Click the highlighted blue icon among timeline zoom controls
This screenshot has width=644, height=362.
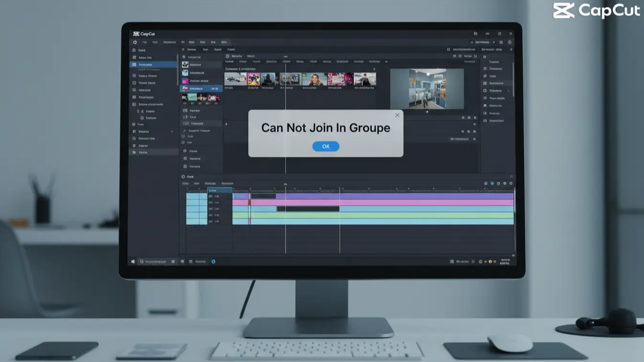pos(492,184)
